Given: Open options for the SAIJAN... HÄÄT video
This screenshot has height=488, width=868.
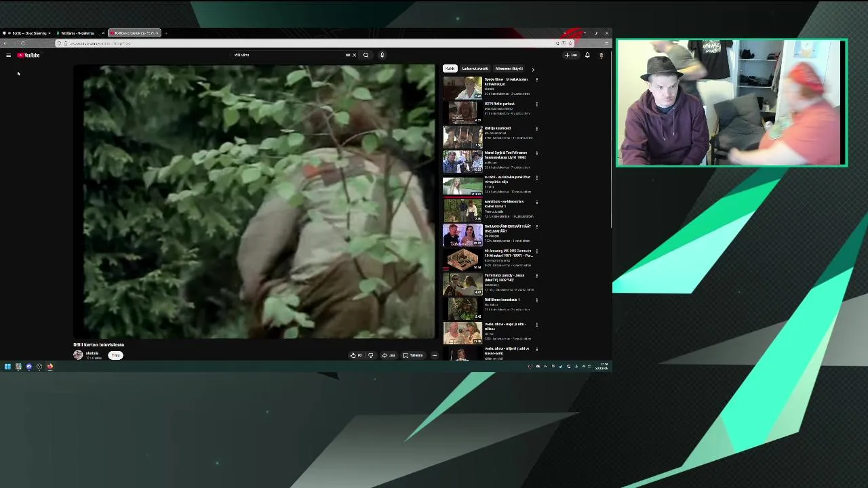Looking at the screenshot, I should coord(537,227).
